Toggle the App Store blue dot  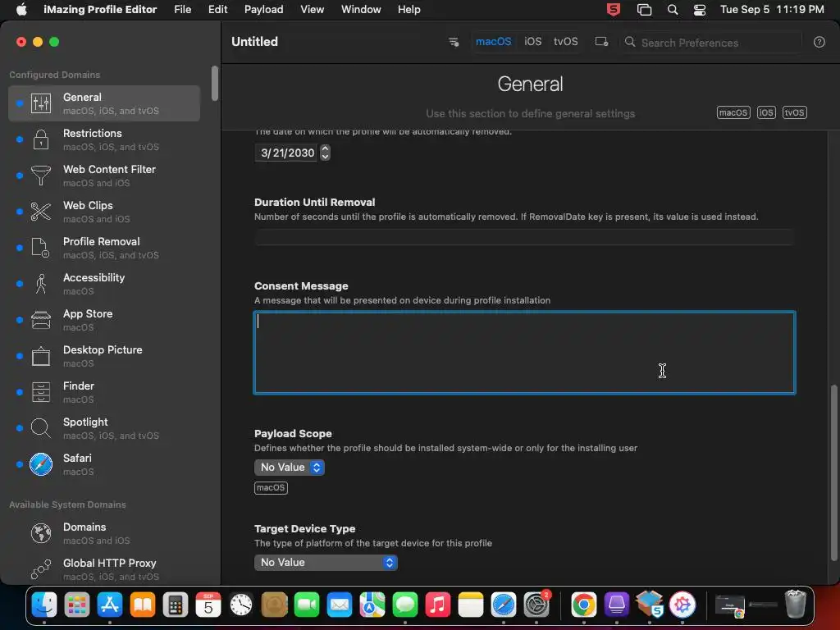(x=20, y=320)
